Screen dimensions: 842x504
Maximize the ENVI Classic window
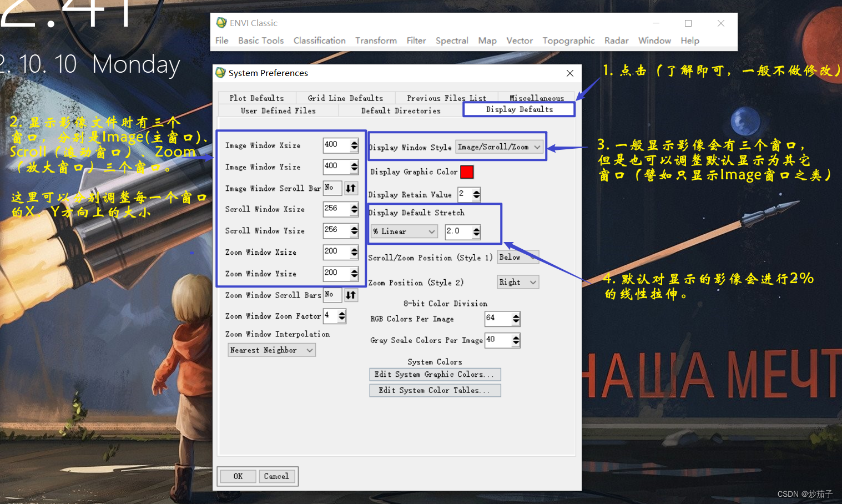tap(688, 23)
